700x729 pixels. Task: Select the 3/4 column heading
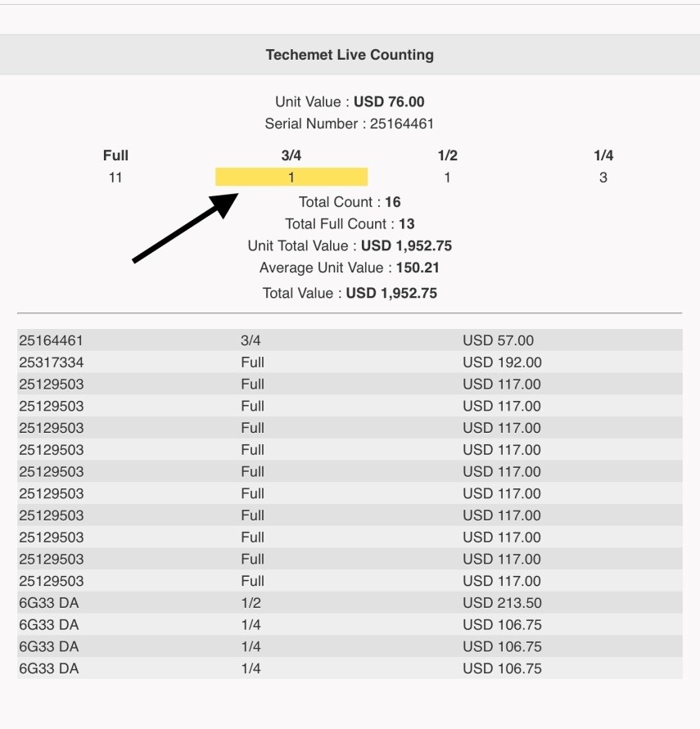(291, 155)
